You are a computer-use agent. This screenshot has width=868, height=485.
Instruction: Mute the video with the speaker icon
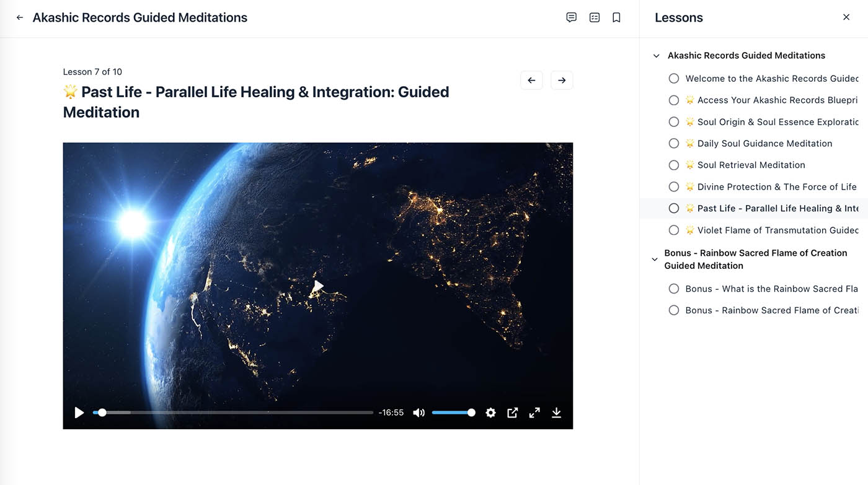coord(419,413)
